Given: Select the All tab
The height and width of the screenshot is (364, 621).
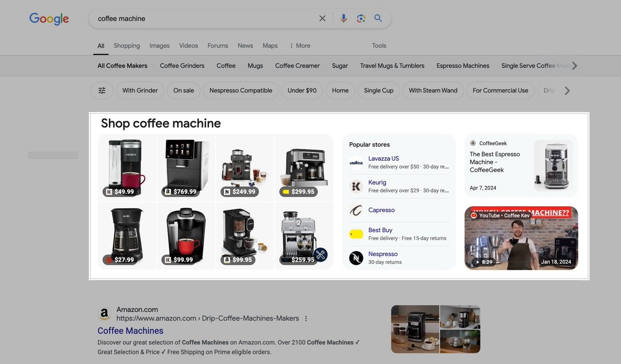Looking at the screenshot, I should pos(101,45).
